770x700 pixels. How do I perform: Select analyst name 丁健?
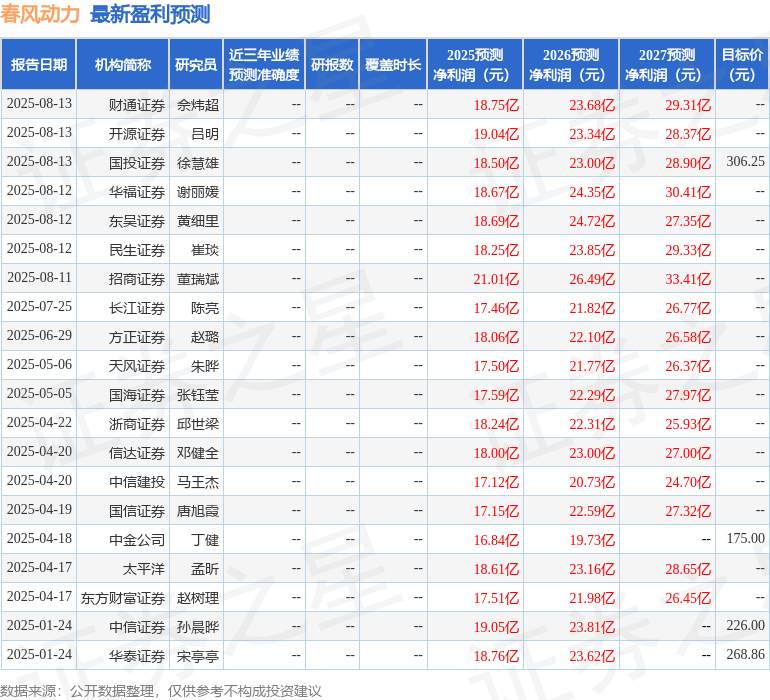pyautogui.click(x=204, y=539)
